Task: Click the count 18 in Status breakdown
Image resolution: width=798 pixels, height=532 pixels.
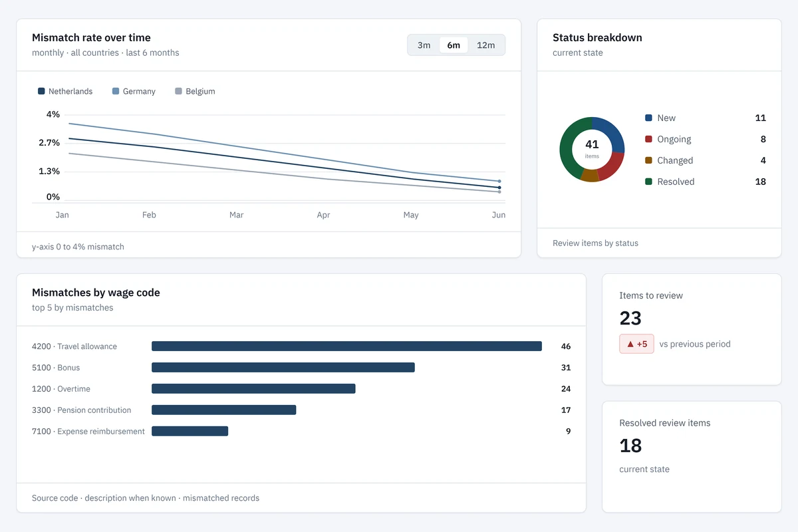Action: click(x=761, y=182)
